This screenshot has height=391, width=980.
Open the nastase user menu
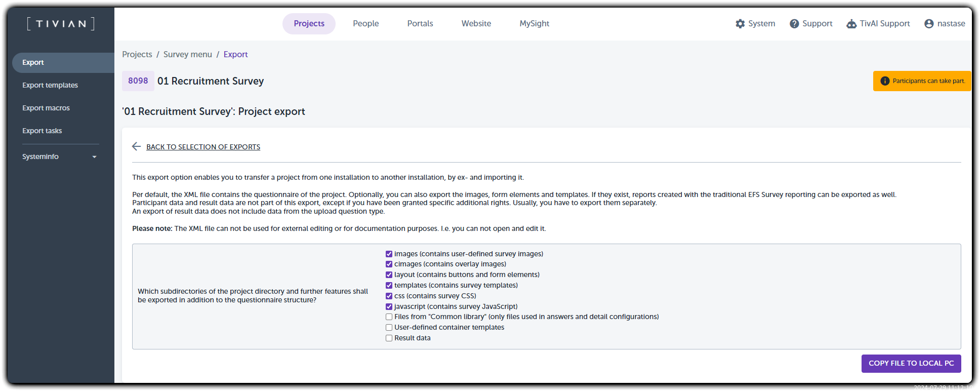(x=951, y=24)
